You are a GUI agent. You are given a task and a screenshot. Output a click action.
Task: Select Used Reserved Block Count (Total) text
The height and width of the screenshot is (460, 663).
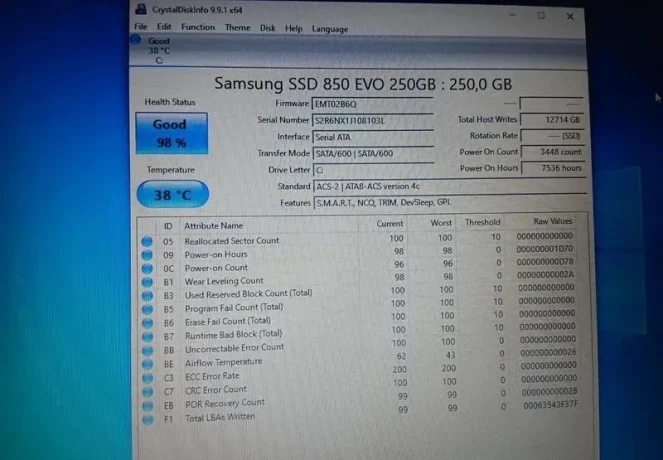coord(249,294)
